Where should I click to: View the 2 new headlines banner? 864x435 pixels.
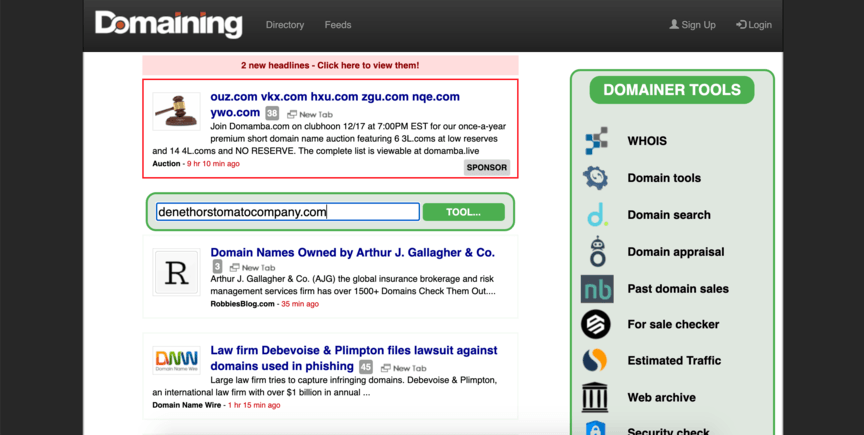click(x=330, y=65)
